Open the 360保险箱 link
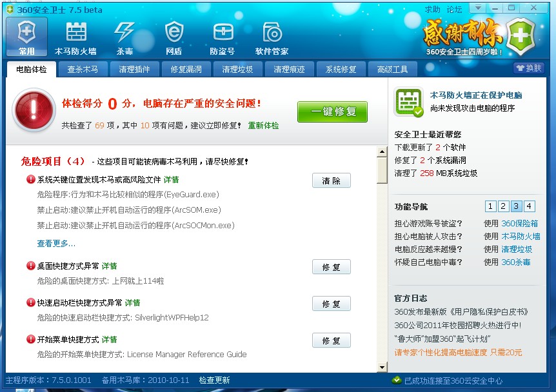556x392 pixels. pos(519,224)
